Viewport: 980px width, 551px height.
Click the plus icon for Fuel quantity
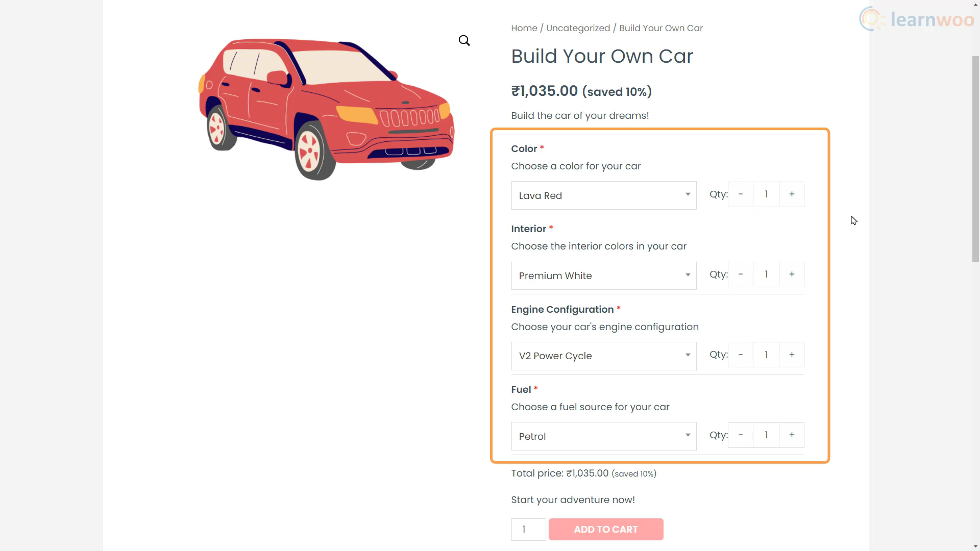[x=792, y=435]
